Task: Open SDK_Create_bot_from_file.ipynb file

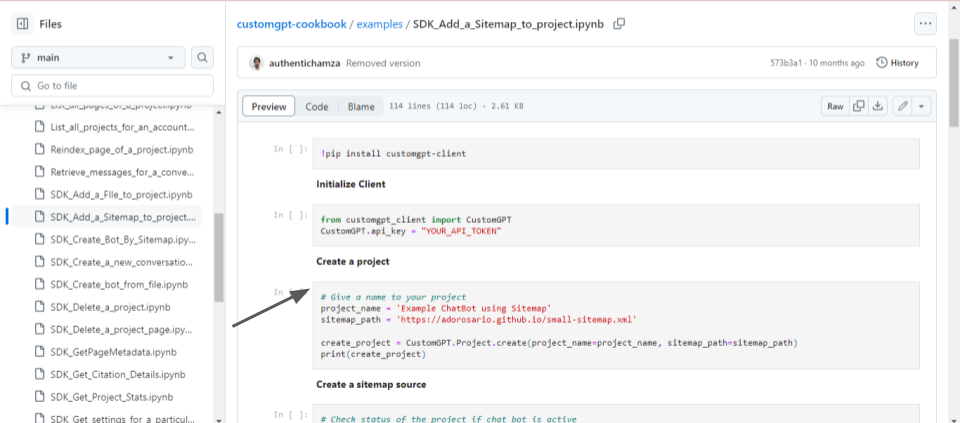Action: [x=119, y=285]
